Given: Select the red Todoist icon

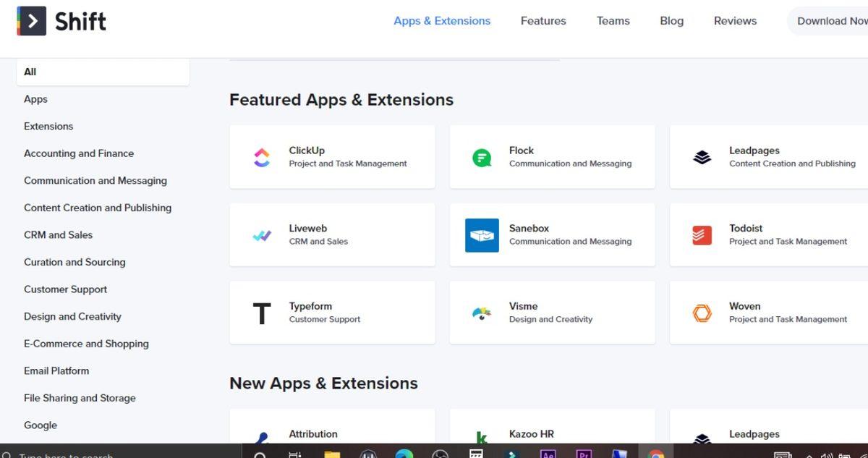Looking at the screenshot, I should point(702,235).
